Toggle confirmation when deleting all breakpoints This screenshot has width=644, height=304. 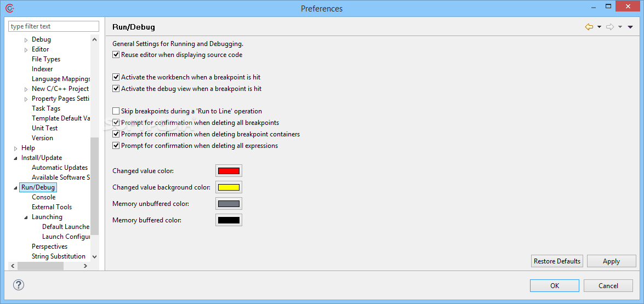click(x=116, y=123)
